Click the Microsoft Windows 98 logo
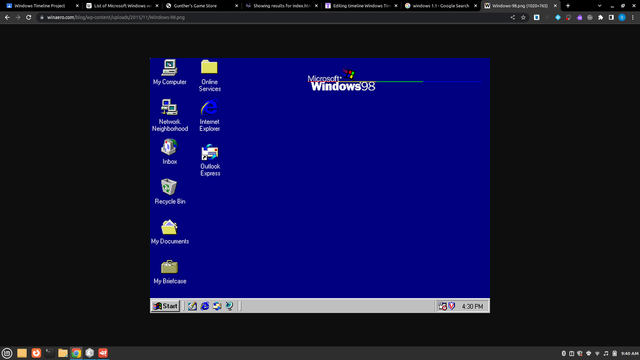This screenshot has width=640, height=360. tap(342, 80)
